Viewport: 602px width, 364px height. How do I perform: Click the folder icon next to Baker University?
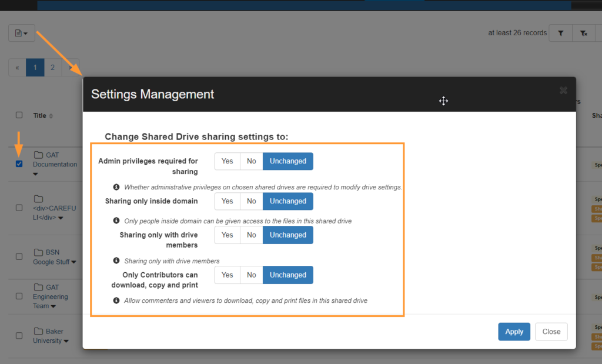(x=38, y=331)
